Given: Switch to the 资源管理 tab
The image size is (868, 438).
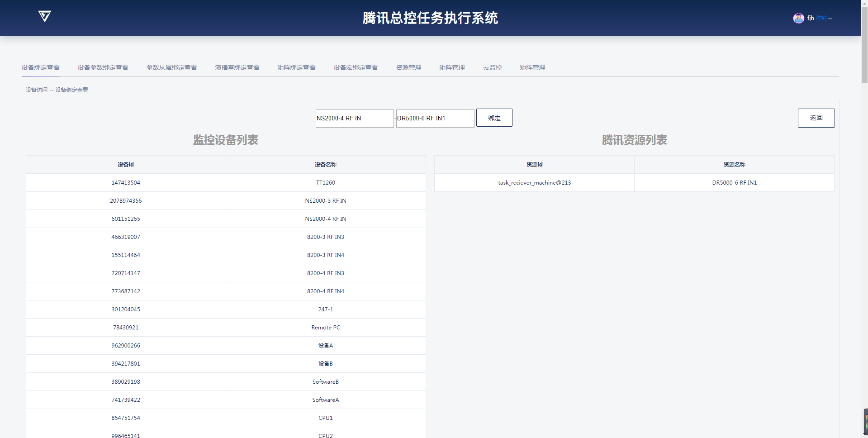Looking at the screenshot, I should tap(408, 67).
